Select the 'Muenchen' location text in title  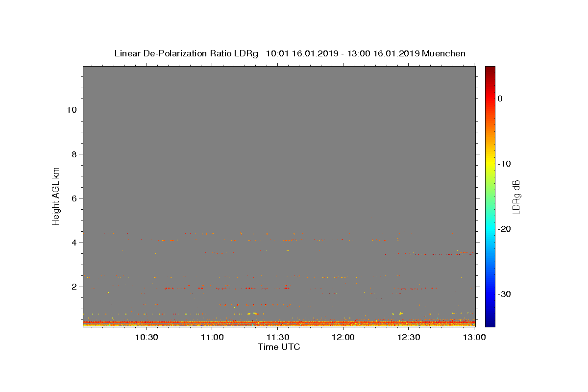pyautogui.click(x=444, y=53)
